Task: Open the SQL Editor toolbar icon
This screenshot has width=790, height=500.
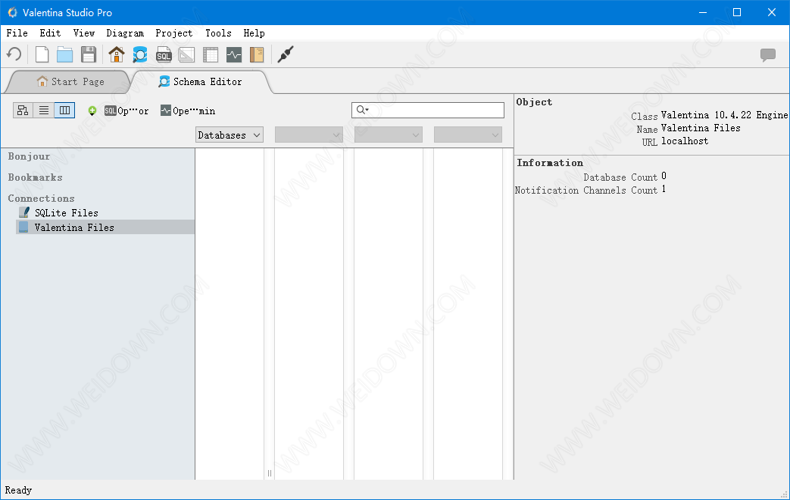Action: click(164, 54)
